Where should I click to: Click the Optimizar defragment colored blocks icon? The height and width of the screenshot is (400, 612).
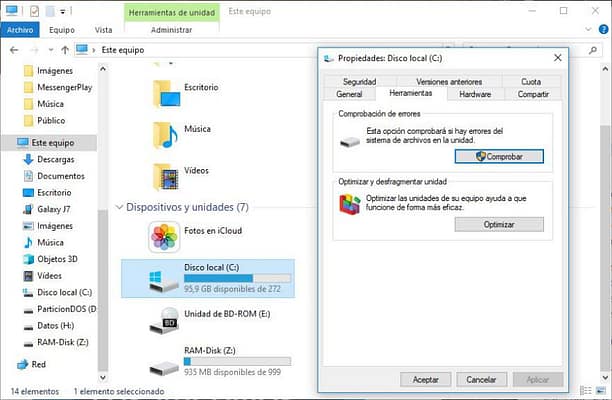(x=350, y=204)
